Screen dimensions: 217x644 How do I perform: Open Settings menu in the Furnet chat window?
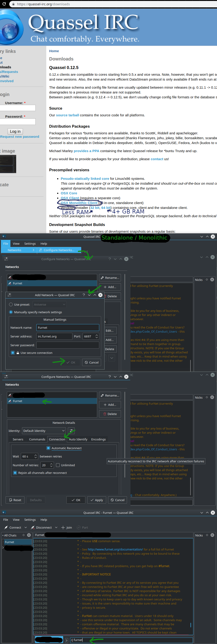click(30, 520)
